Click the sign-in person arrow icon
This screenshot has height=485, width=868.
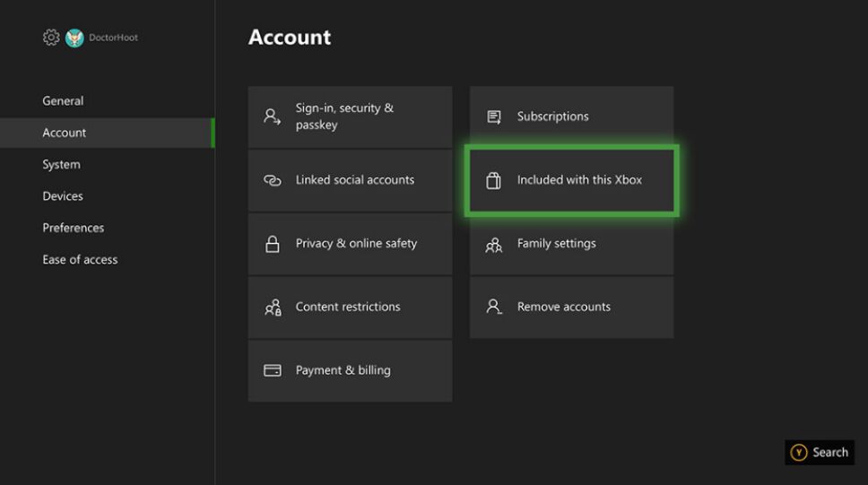tap(272, 117)
